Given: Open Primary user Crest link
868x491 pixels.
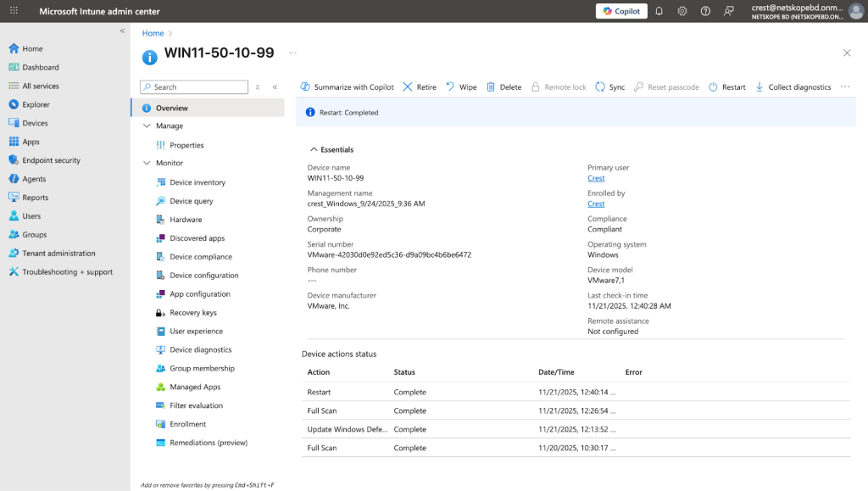Looking at the screenshot, I should coord(596,178).
